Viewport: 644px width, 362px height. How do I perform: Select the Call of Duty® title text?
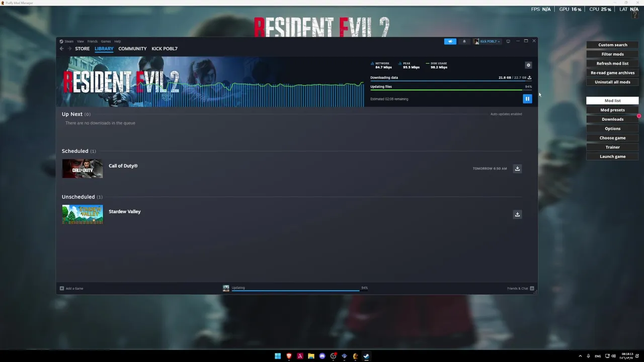point(123,166)
